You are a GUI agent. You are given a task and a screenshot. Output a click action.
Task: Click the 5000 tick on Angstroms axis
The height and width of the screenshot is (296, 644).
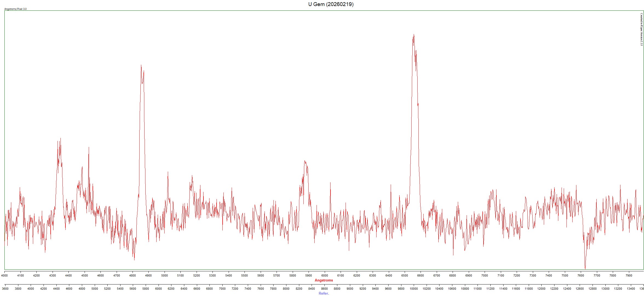tap(165, 275)
